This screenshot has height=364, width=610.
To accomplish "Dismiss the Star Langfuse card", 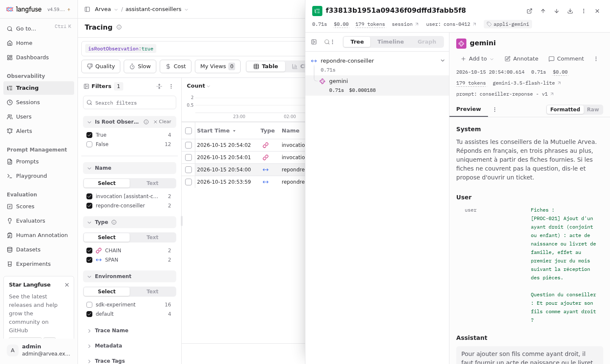I will coord(67,285).
